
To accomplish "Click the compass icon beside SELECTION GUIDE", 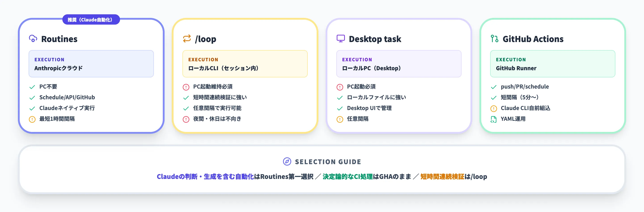I will pos(287,162).
